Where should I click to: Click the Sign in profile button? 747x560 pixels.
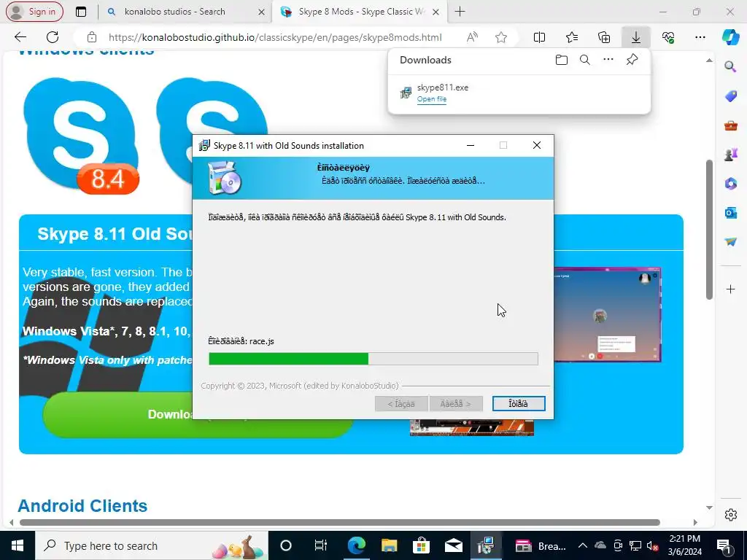[34, 12]
